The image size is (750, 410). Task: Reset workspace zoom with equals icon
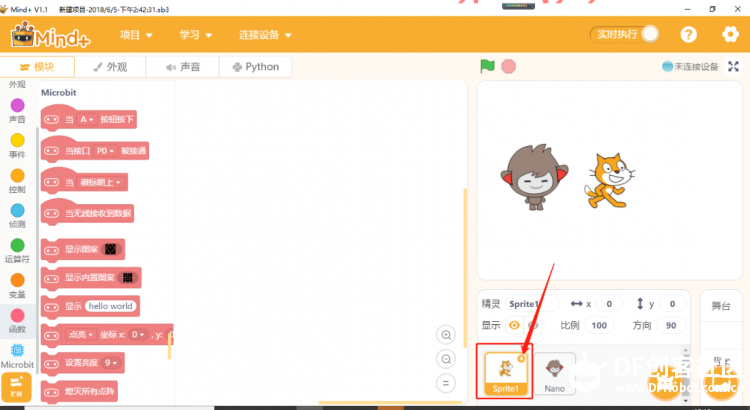point(446,383)
